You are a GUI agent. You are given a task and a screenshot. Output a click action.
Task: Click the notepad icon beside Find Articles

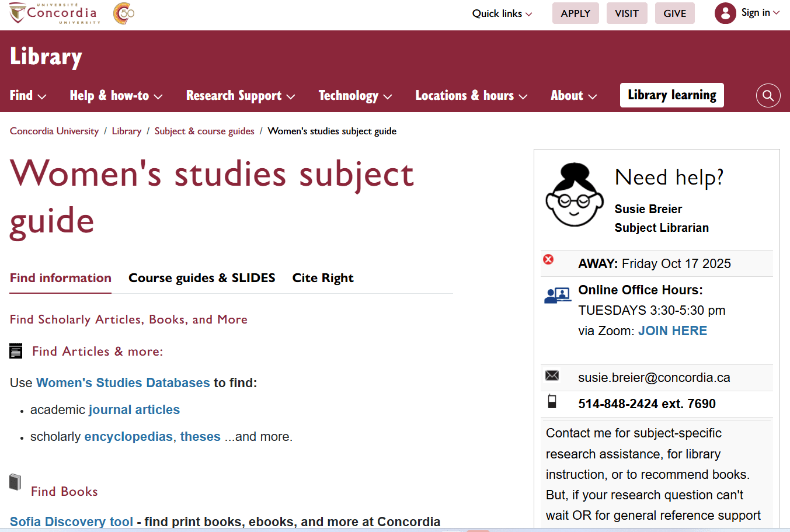[16, 350]
